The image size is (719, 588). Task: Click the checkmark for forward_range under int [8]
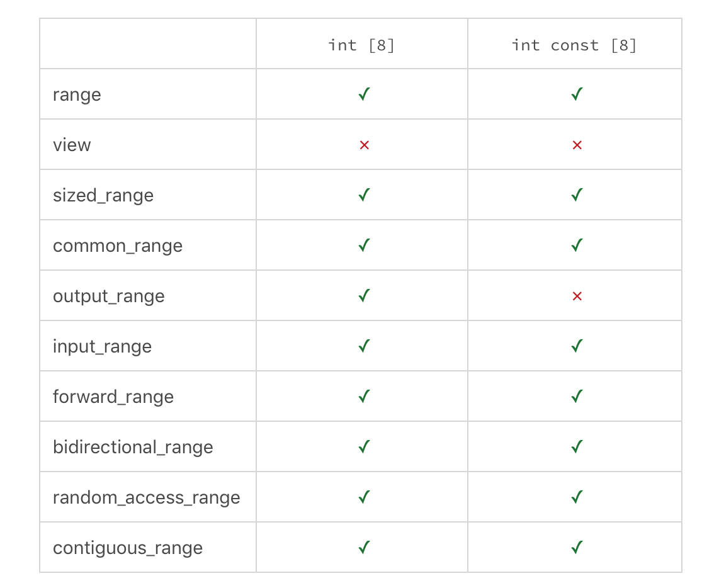364,396
